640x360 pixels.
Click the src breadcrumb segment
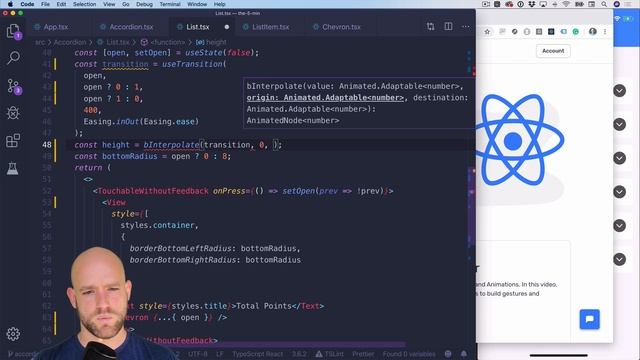click(x=40, y=42)
